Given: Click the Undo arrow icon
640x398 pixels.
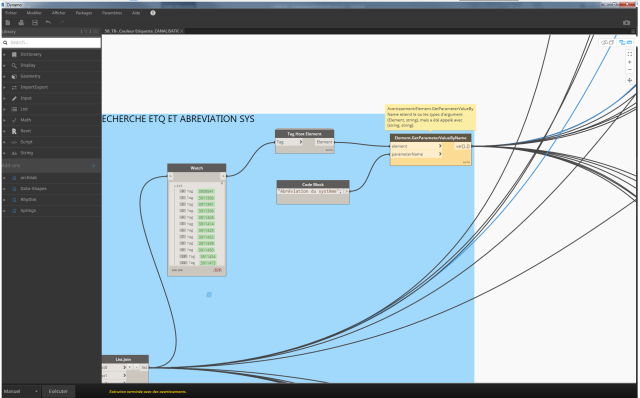Looking at the screenshot, I should 48,23.
